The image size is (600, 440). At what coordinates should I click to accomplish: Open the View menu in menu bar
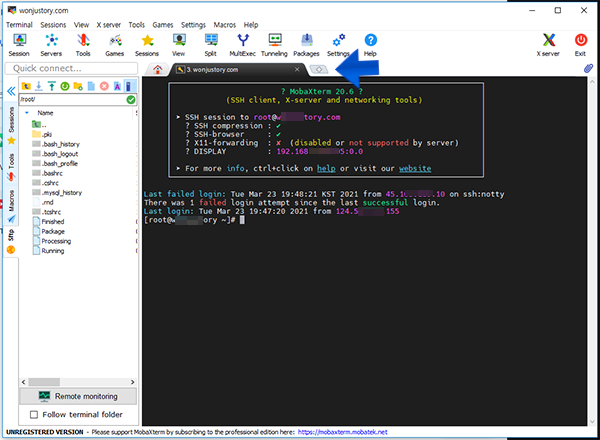(x=81, y=25)
